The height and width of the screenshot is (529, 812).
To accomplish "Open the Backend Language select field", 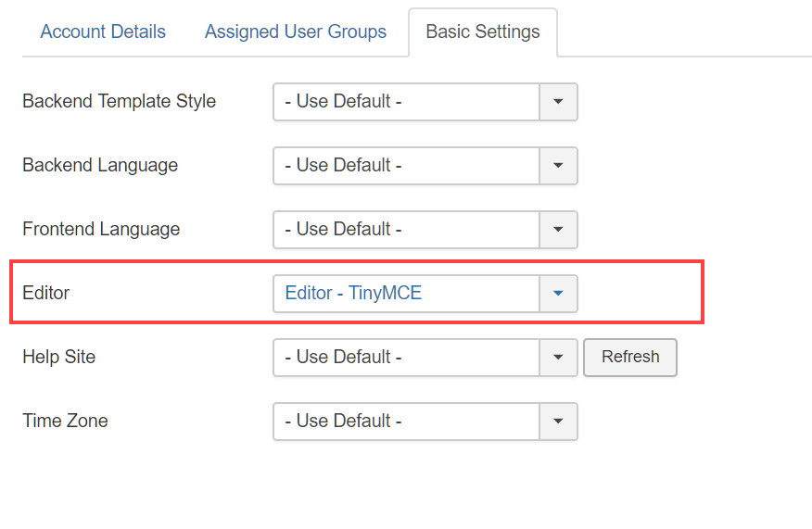I will pyautogui.click(x=425, y=166).
